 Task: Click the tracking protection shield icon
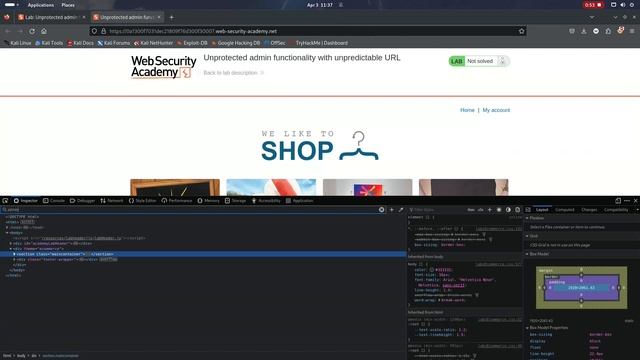coord(94,31)
